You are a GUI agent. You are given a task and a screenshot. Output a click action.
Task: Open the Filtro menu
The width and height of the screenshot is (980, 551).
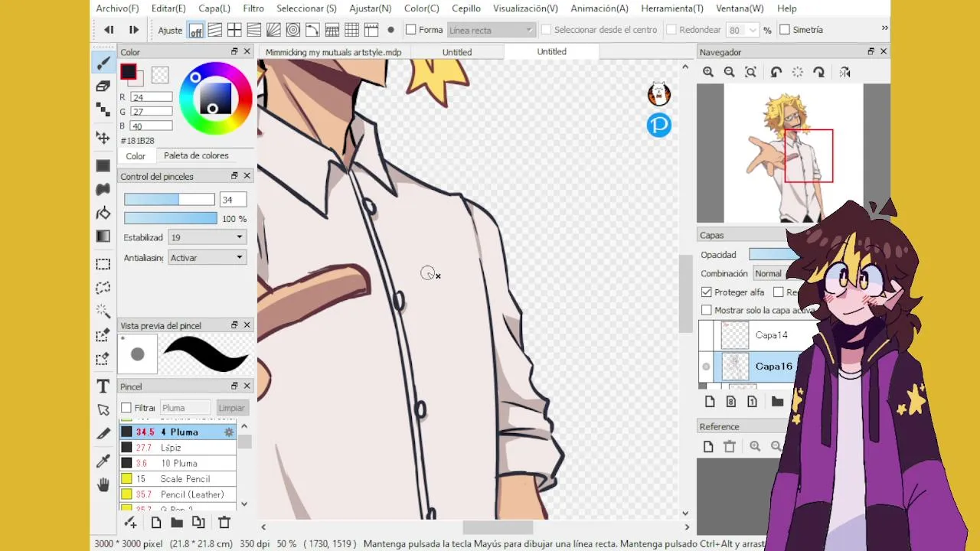253,8
